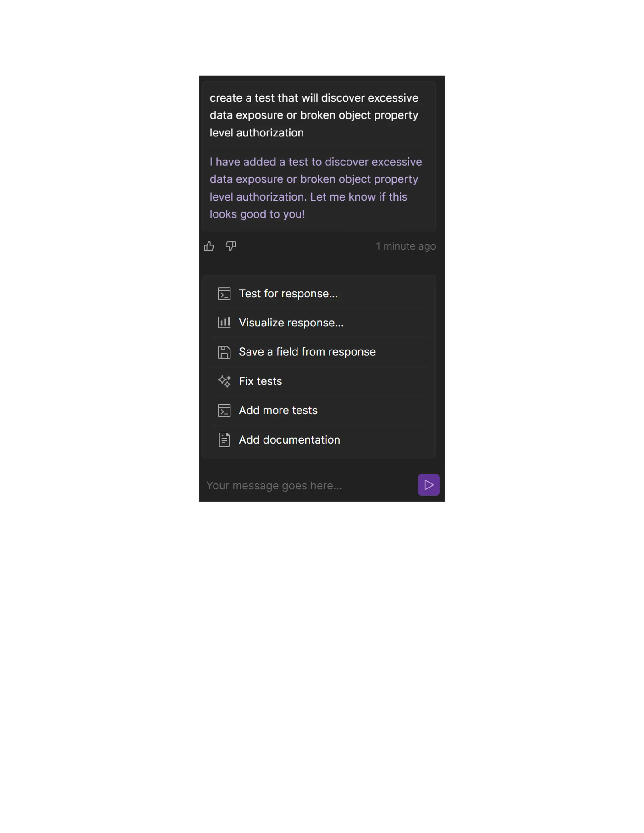Choose the 'Add documentation' suggestion
This screenshot has height=833, width=644.
coord(319,440)
